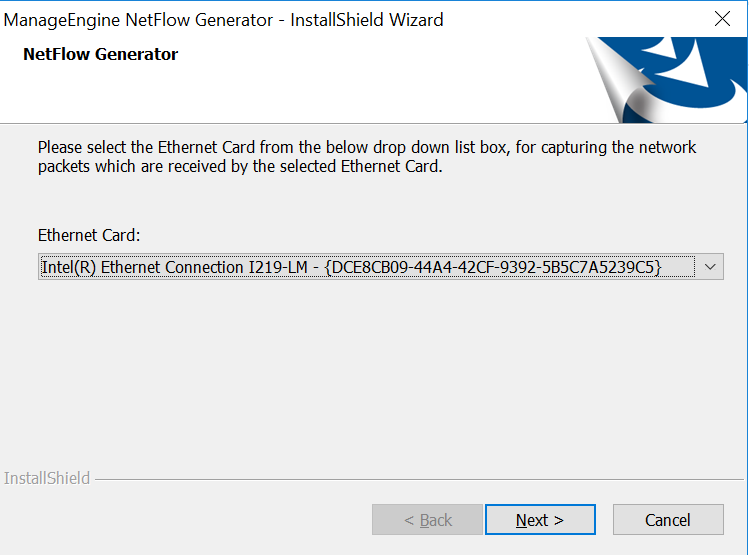Click the Next button to continue
The width and height of the screenshot is (749, 555).
[540, 520]
